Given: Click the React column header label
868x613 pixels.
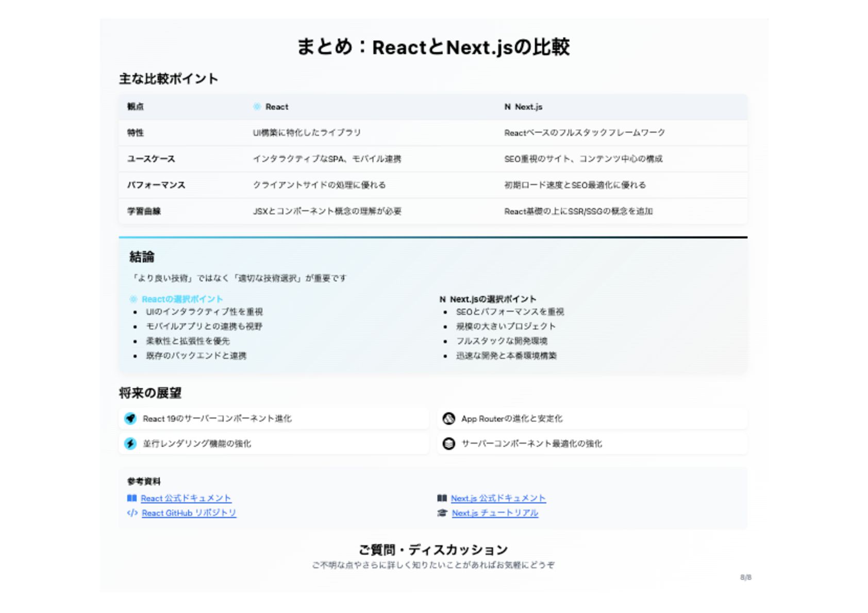Looking at the screenshot, I should click(277, 107).
